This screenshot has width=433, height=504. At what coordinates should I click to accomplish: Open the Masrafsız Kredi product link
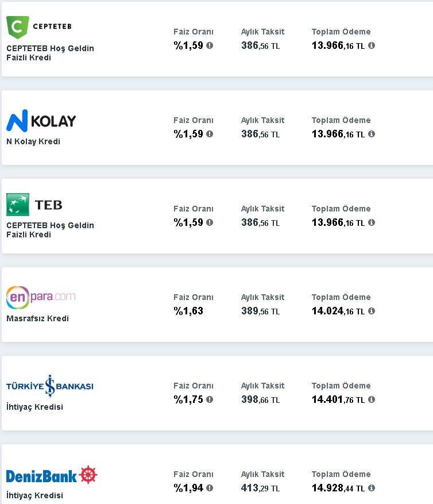pos(37,318)
